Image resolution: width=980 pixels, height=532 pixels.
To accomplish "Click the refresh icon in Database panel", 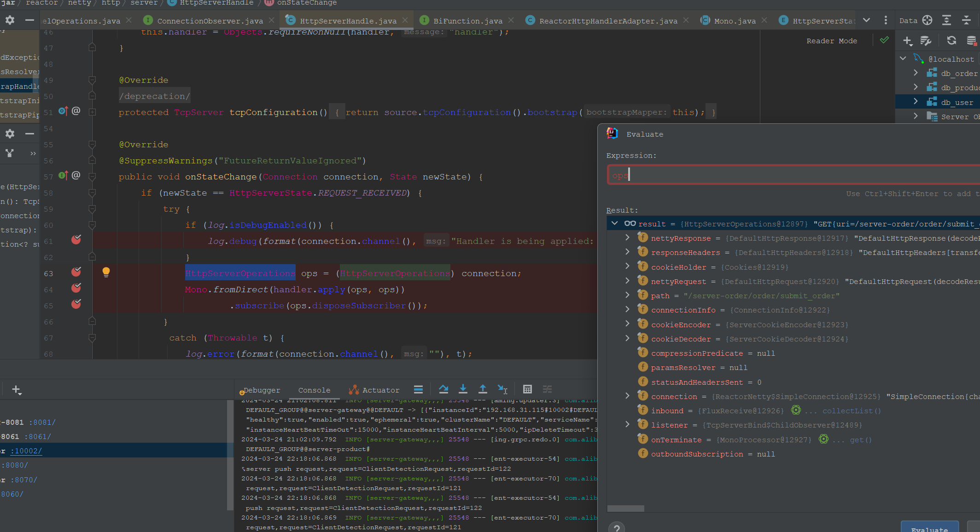I will (951, 40).
